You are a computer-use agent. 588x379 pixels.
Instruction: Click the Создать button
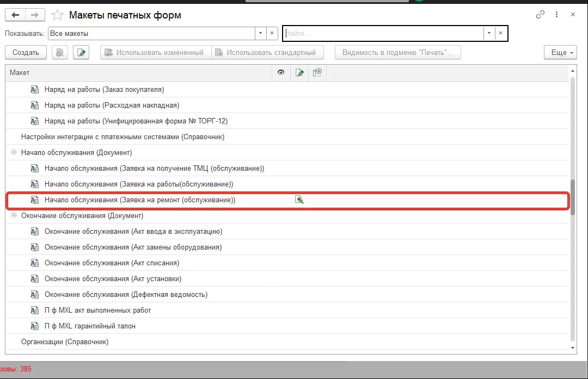(26, 52)
